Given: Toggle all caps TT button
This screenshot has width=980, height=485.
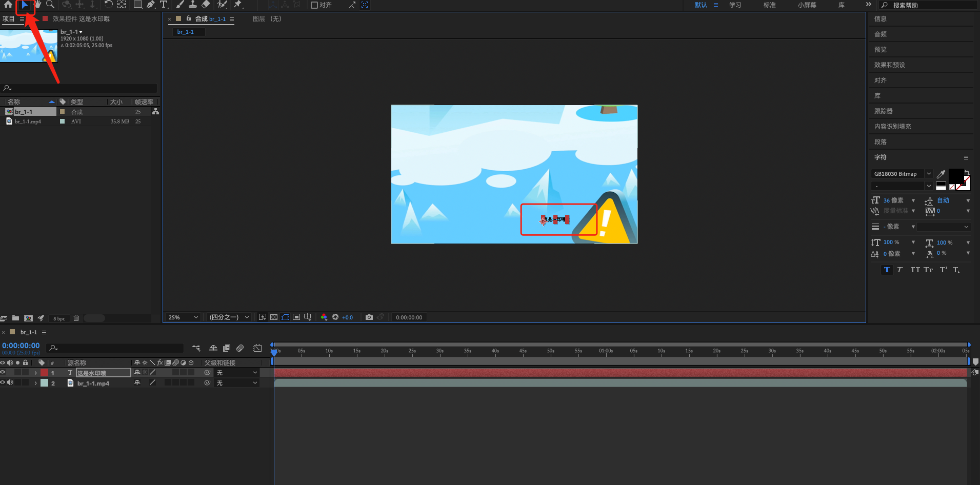Looking at the screenshot, I should coord(915,270).
